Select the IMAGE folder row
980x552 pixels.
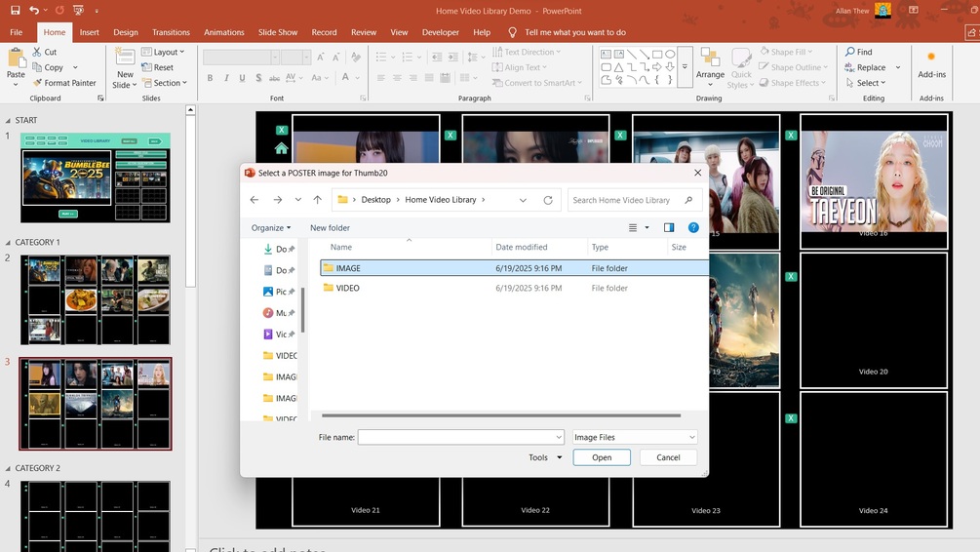pos(514,268)
